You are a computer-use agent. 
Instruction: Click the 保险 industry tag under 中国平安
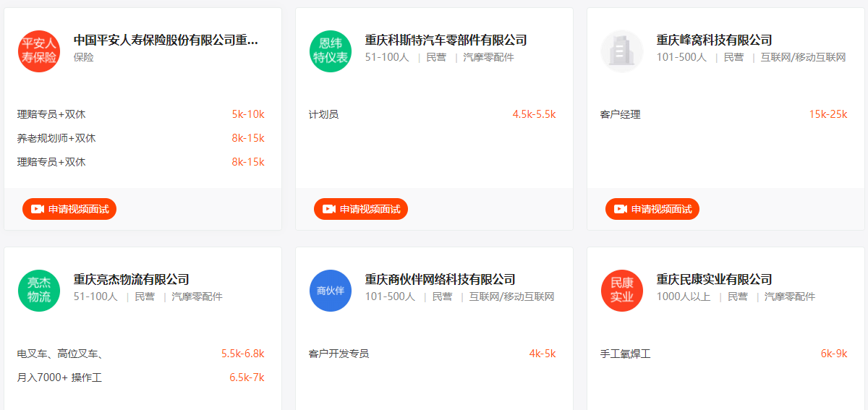pyautogui.click(x=84, y=57)
